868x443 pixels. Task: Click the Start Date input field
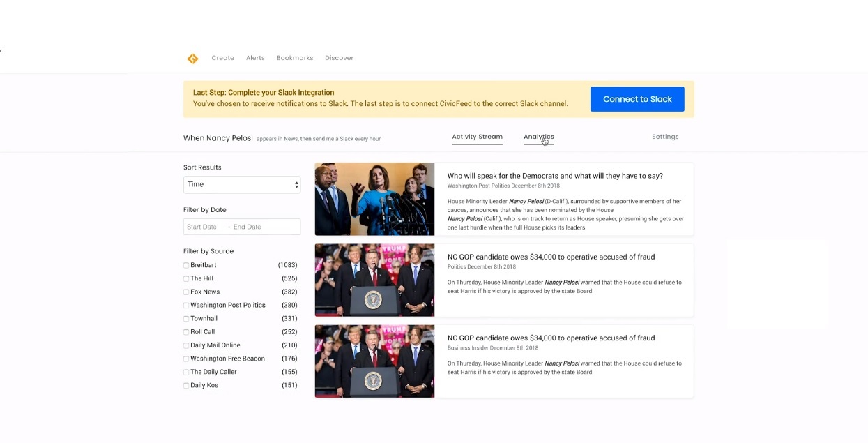(202, 227)
